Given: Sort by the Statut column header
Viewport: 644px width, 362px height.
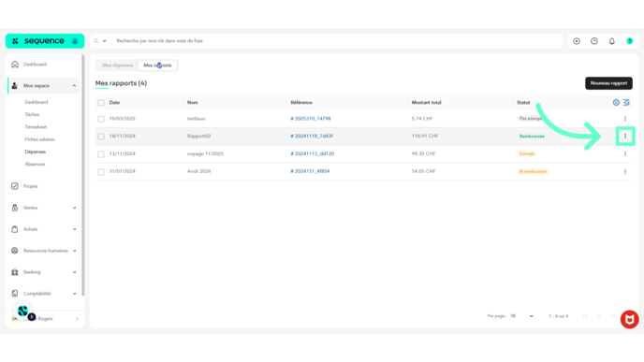Looking at the screenshot, I should coord(523,103).
